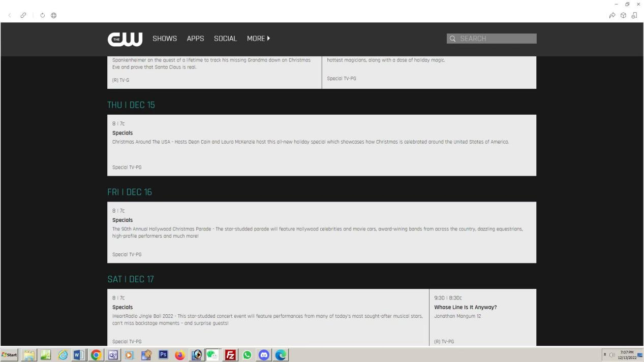This screenshot has height=362, width=644.
Task: Click the Specials title under SAT DEC 17
Action: pyautogui.click(x=122, y=307)
